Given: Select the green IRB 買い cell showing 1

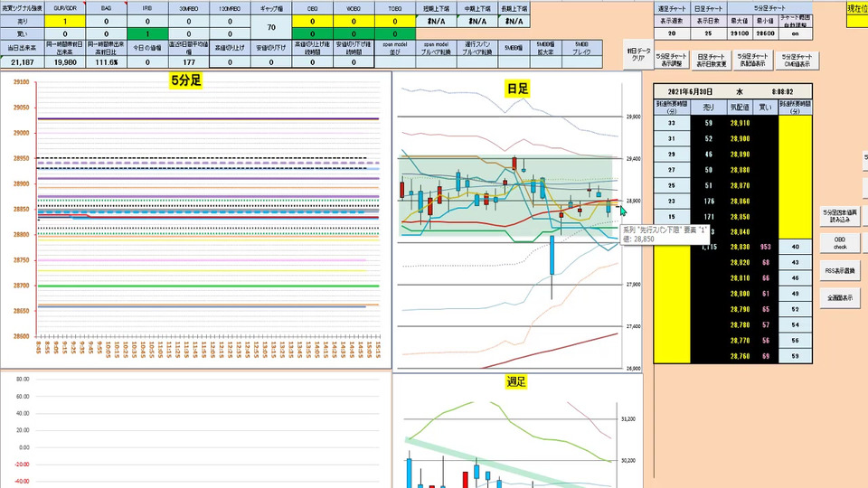Looking at the screenshot, I should (x=147, y=33).
